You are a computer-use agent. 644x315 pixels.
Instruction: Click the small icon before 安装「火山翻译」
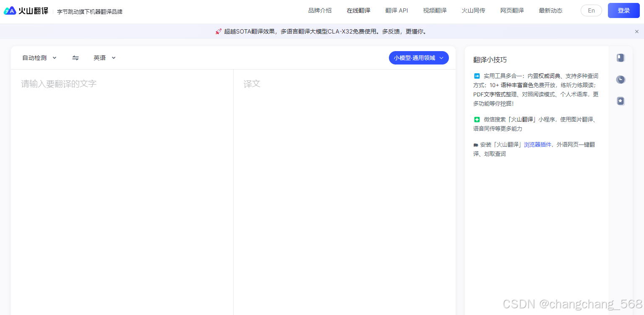pos(476,145)
